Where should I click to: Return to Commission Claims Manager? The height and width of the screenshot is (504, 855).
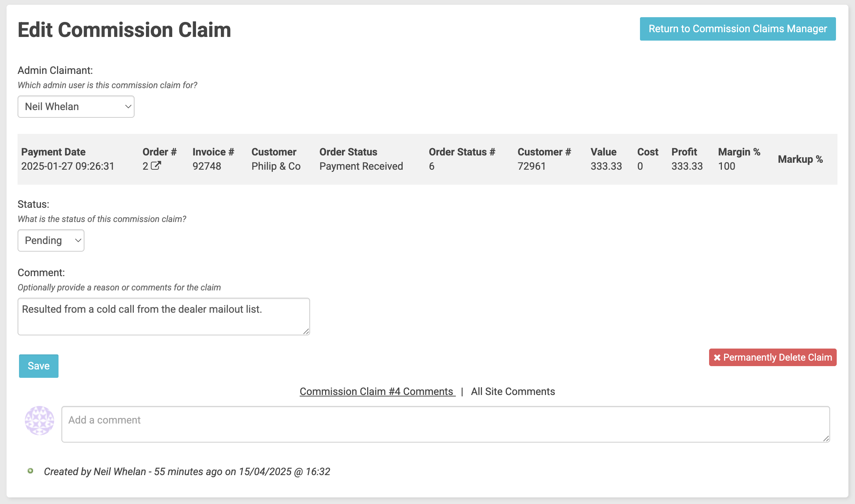pos(737,29)
